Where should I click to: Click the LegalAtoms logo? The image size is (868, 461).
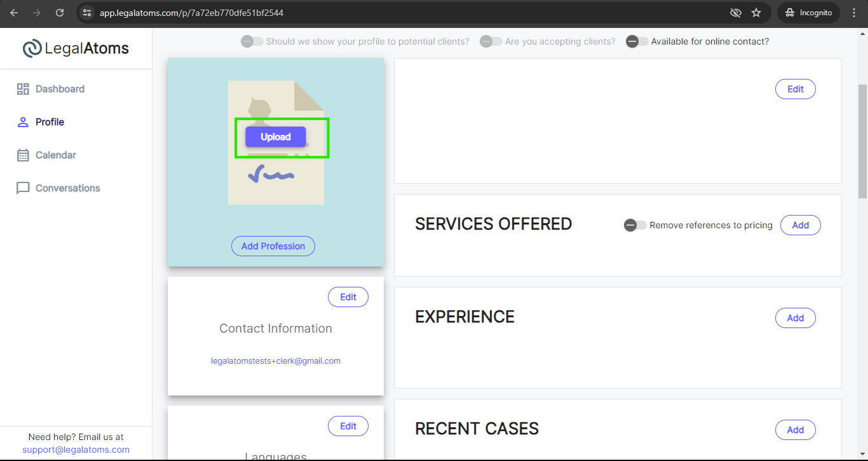(76, 48)
